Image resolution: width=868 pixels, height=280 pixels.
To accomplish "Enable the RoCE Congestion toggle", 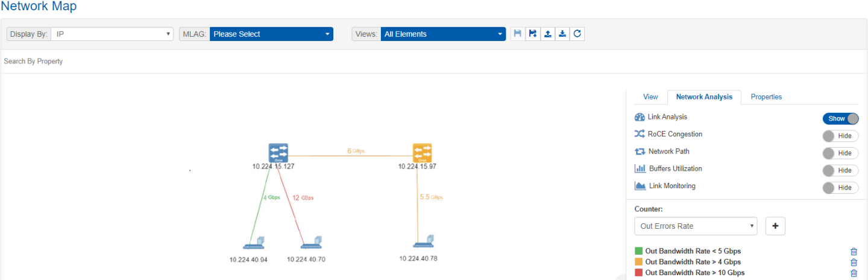I will [x=840, y=136].
